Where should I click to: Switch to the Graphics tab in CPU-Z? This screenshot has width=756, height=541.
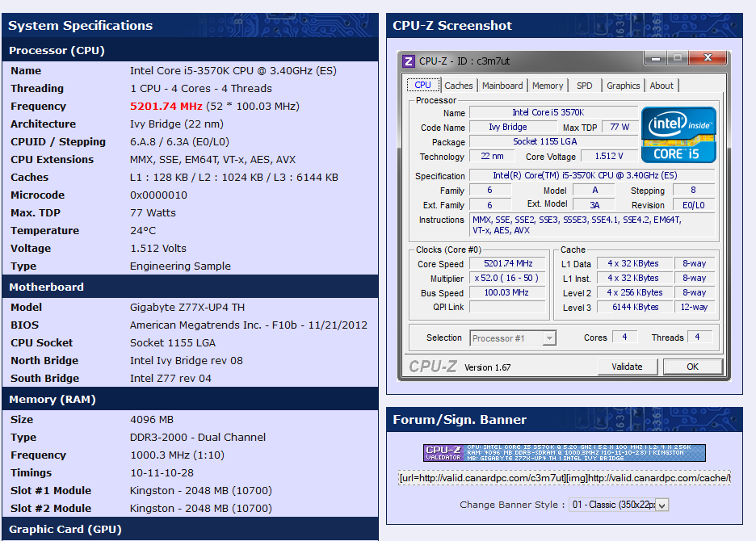point(623,86)
